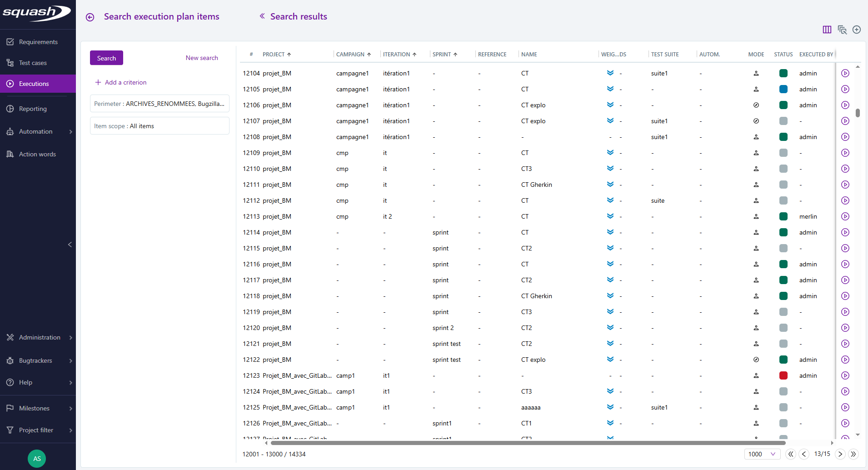Image resolution: width=868 pixels, height=470 pixels.
Task: Toggle sort order on the ITERATION column
Action: 415,54
